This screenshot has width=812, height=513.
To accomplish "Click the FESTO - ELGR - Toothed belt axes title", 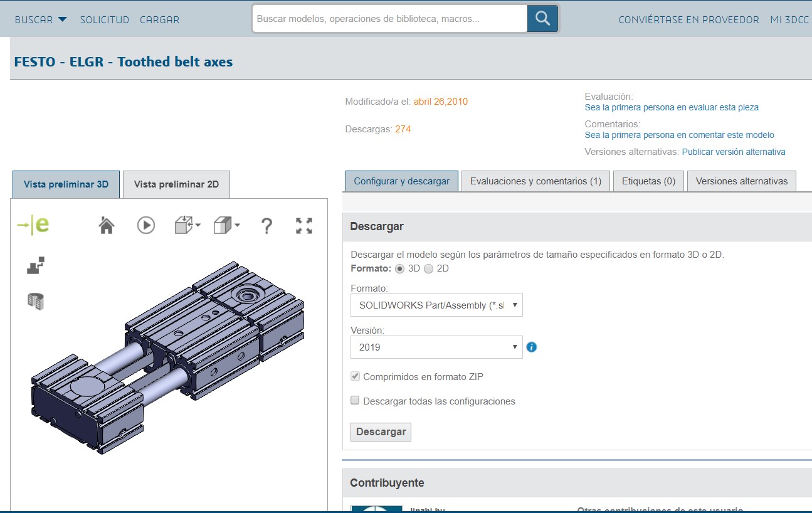I will point(124,61).
